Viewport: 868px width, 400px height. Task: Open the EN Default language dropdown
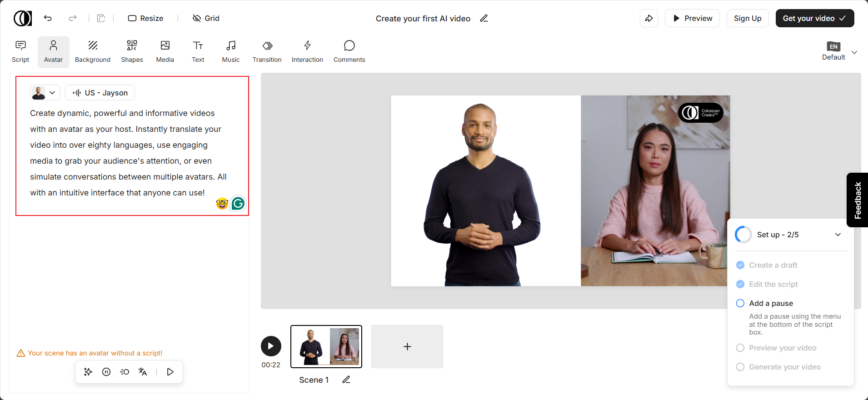[x=839, y=52]
